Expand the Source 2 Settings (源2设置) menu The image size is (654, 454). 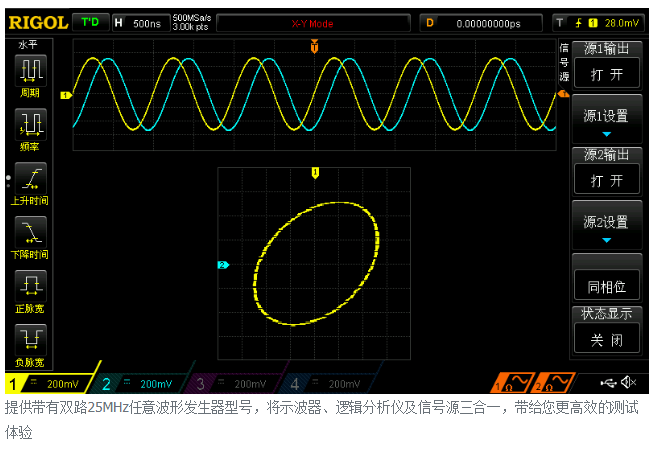pos(607,226)
